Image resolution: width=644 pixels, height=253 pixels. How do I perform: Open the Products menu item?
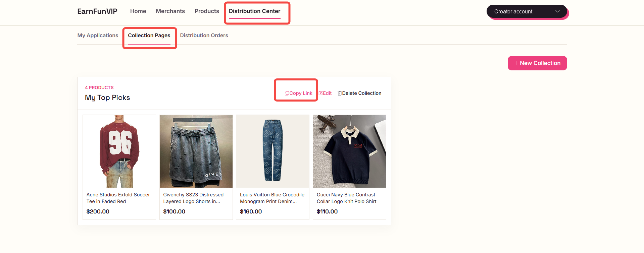click(207, 11)
